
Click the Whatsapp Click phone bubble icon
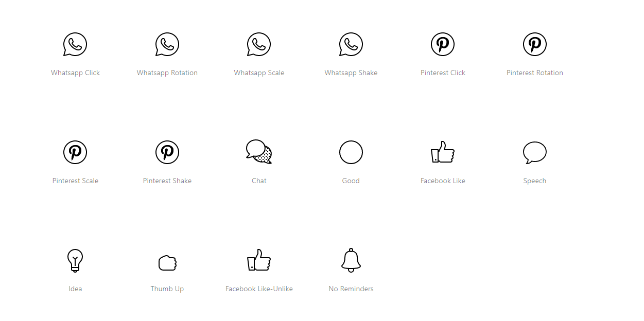pos(75,44)
